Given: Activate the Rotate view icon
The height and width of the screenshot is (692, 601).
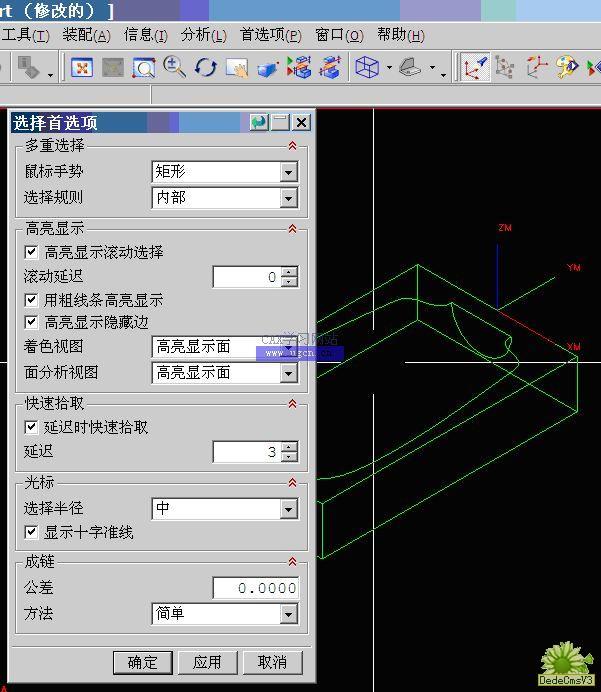Looking at the screenshot, I should 206,68.
